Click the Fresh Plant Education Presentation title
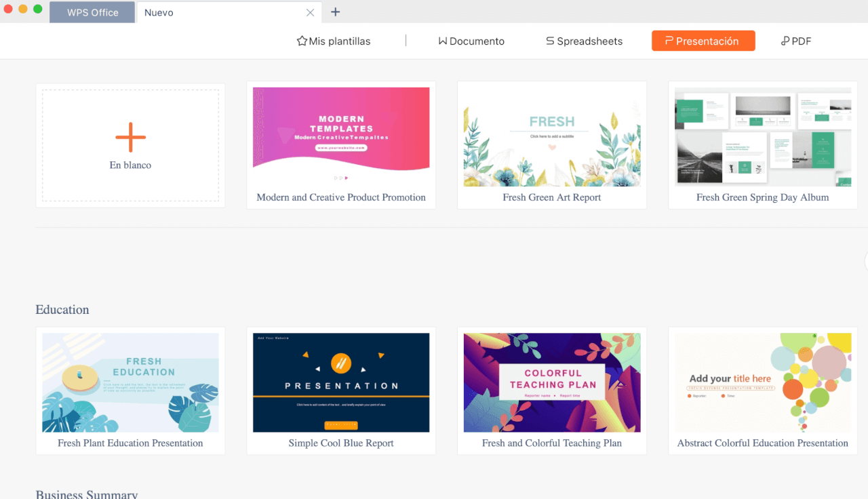This screenshot has width=868, height=499. click(130, 443)
